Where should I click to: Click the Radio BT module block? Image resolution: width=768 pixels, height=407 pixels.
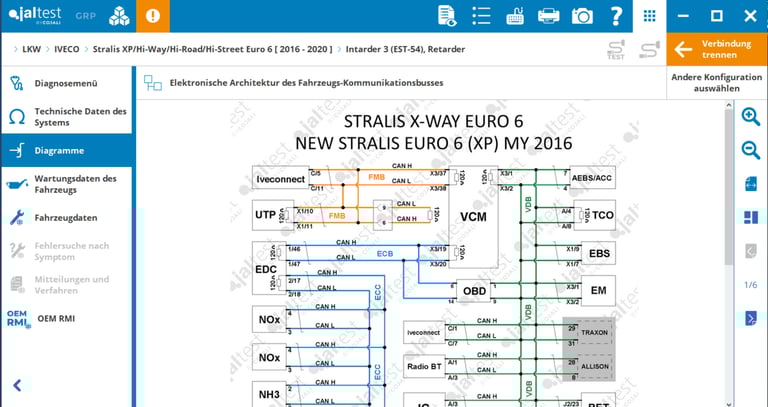pos(424,366)
